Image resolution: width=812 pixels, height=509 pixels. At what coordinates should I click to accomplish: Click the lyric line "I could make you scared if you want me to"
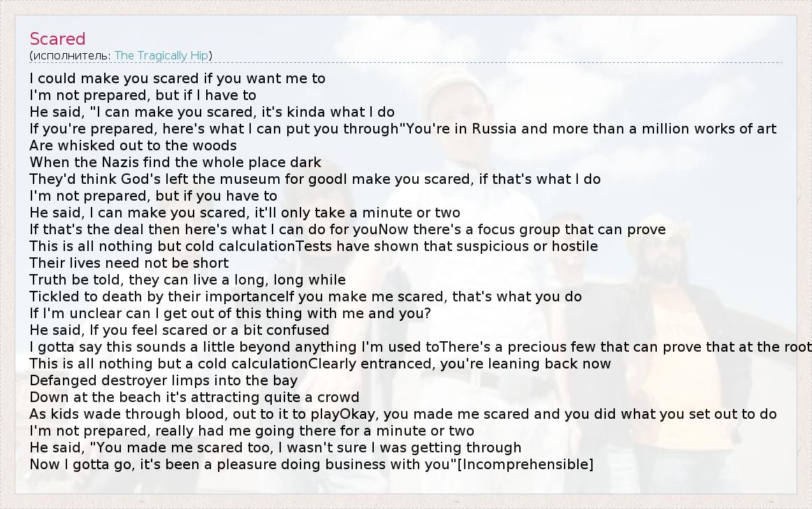click(x=177, y=78)
